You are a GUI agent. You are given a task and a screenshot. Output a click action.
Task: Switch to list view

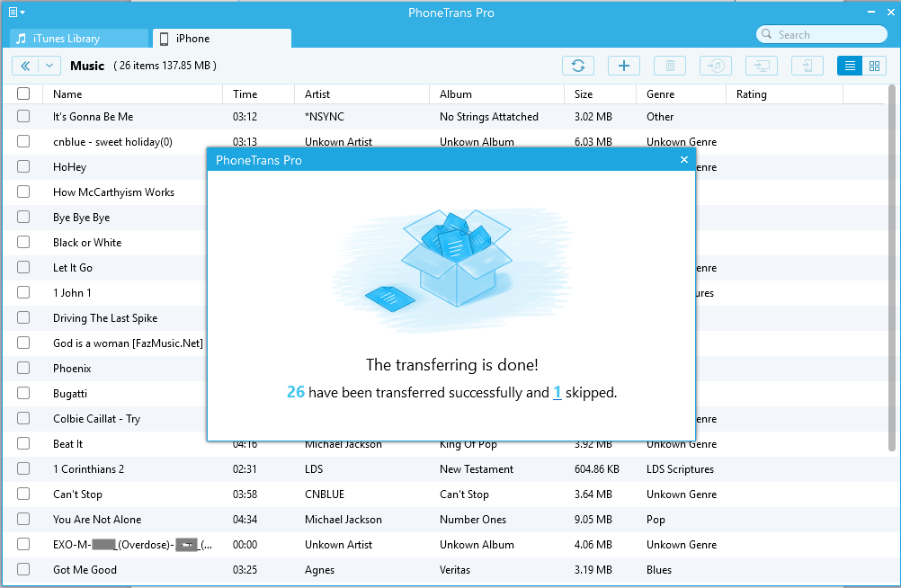click(x=849, y=66)
